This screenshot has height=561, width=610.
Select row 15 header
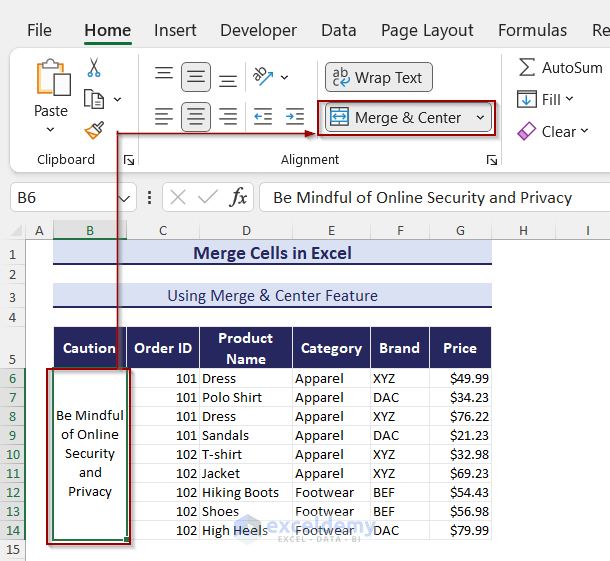[12, 549]
